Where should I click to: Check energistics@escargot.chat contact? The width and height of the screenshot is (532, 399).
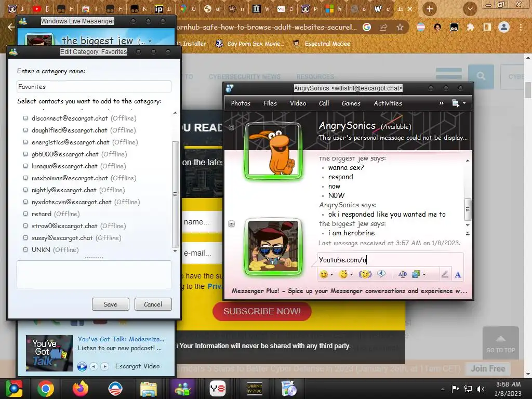click(x=25, y=142)
